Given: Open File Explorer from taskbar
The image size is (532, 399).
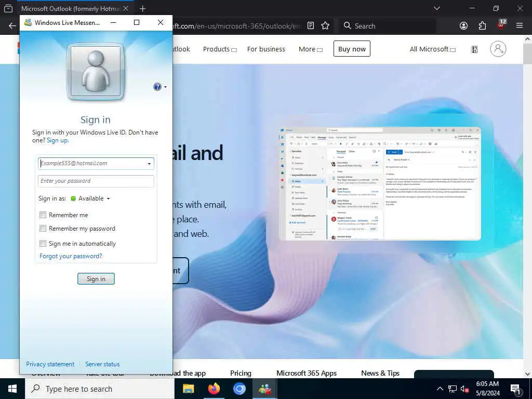Looking at the screenshot, I should click(188, 389).
